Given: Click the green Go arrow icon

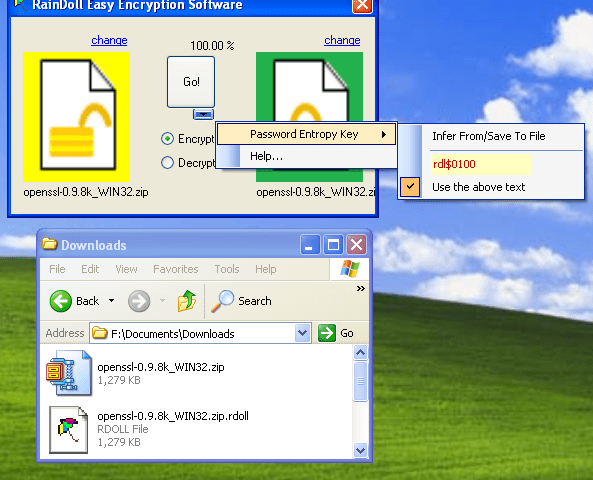Looking at the screenshot, I should [327, 333].
